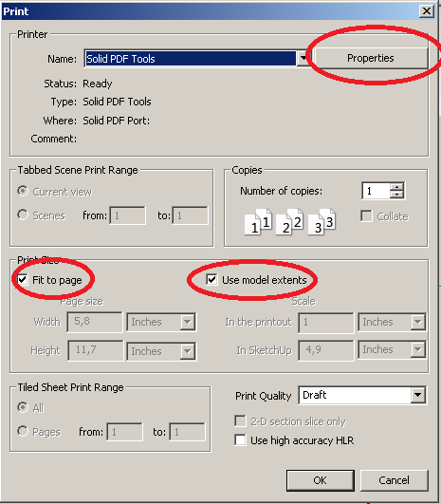Open the Height units Inches dropdown
This screenshot has width=441, height=504.
[x=187, y=351]
